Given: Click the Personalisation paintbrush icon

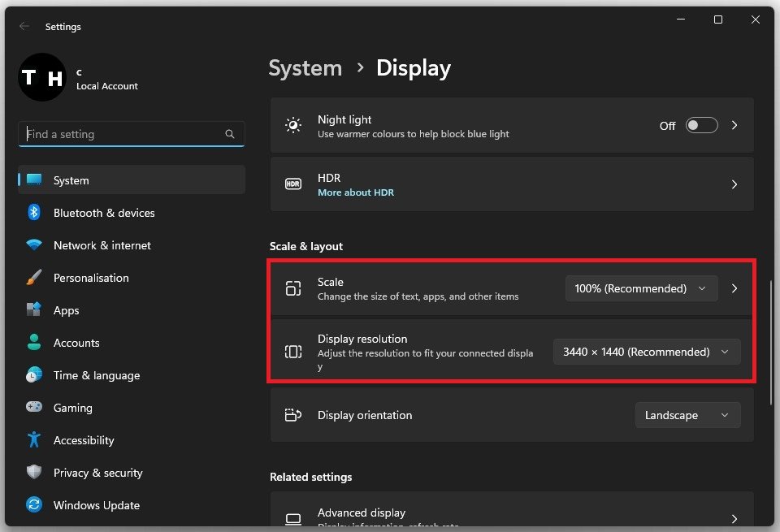Looking at the screenshot, I should pos(34,278).
